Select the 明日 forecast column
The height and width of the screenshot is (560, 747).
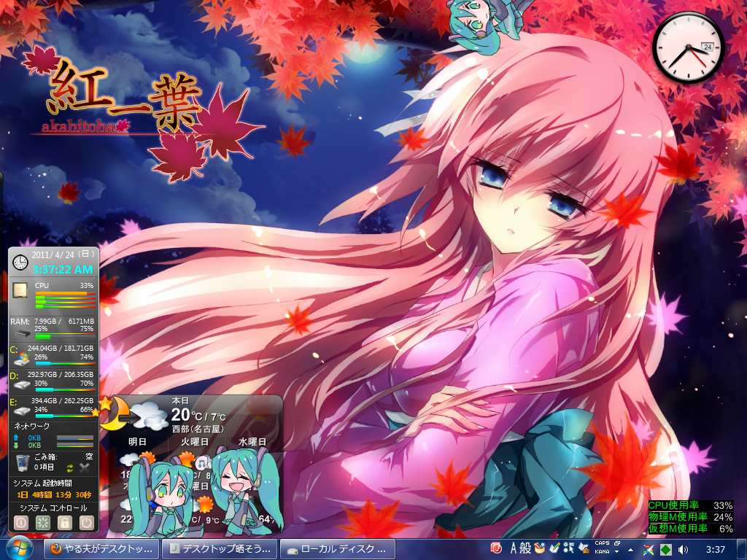point(137,442)
